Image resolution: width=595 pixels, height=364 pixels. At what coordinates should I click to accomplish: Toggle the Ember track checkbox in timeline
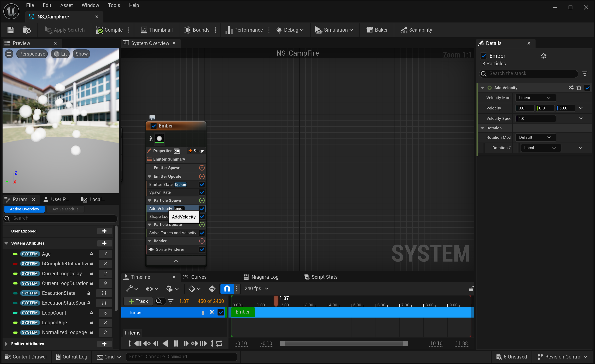pos(221,312)
